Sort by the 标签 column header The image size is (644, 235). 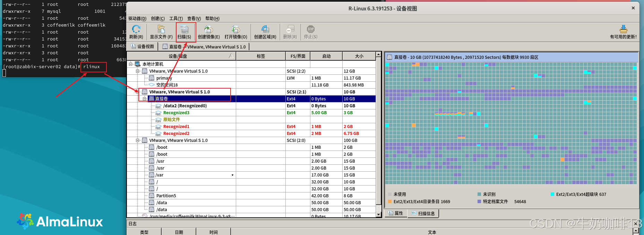click(261, 56)
